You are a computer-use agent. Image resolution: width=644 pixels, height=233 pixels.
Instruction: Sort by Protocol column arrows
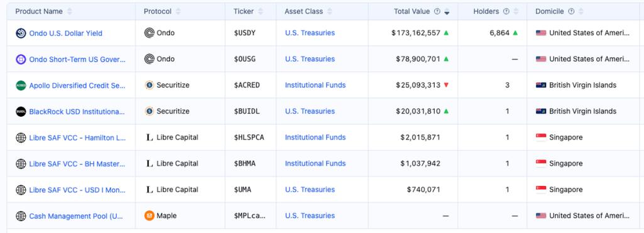click(x=178, y=11)
